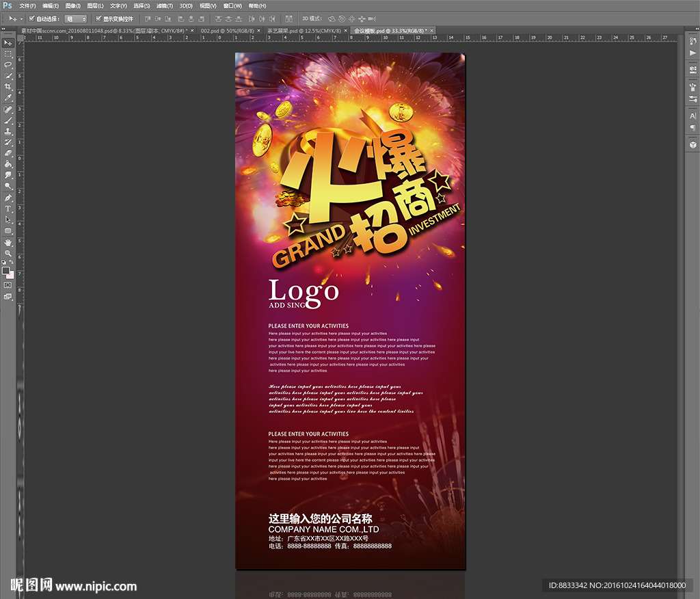This screenshot has width=700, height=599.
Task: Expand the toolbox double-arrow
Action: coord(4,29)
